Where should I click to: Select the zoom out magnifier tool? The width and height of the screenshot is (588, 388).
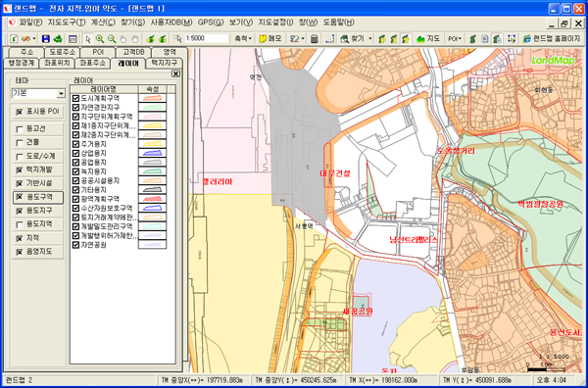pyautogui.click(x=112, y=38)
